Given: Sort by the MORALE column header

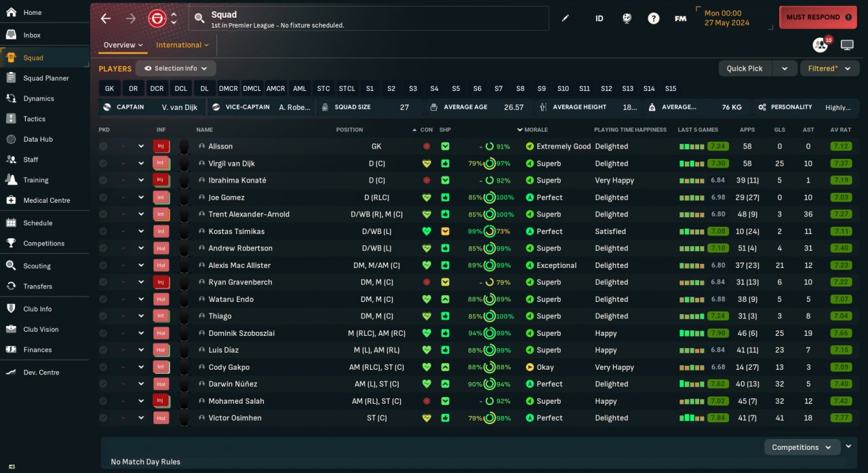Looking at the screenshot, I should (x=535, y=130).
